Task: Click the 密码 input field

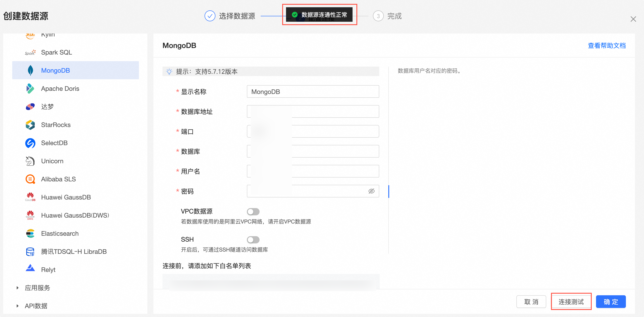Action: 313,191
